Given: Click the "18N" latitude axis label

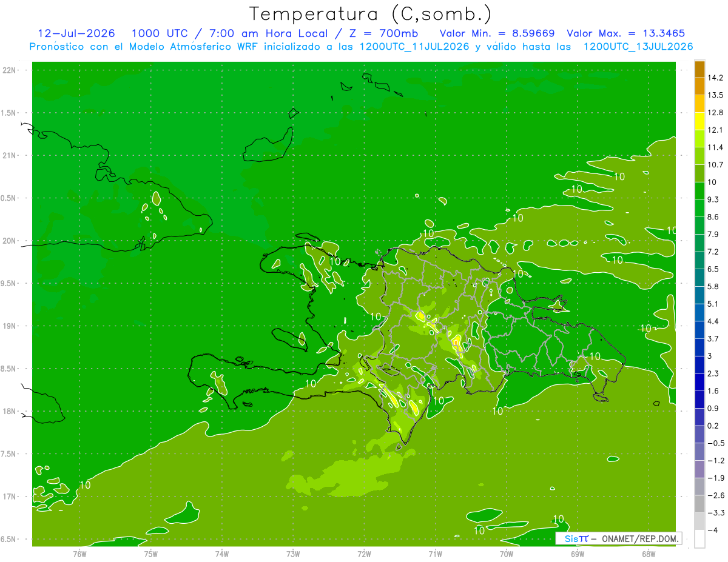Looking at the screenshot, I should (x=10, y=412).
